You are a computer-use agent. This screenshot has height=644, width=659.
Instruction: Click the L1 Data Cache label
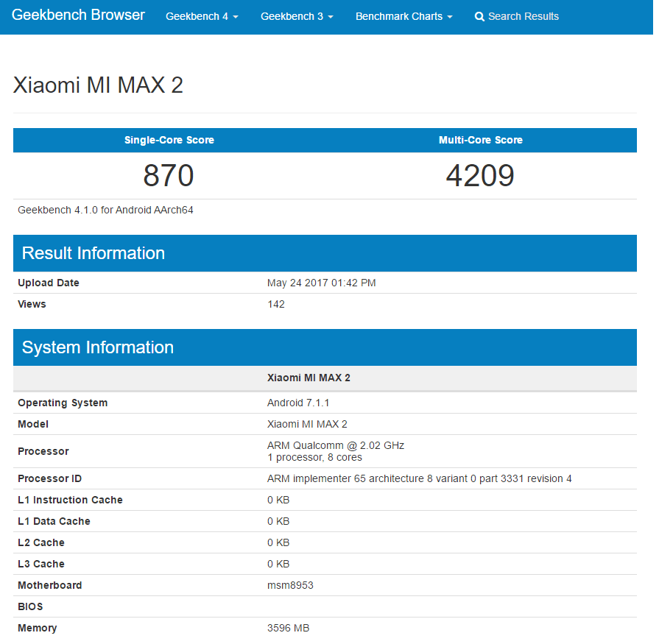click(54, 521)
